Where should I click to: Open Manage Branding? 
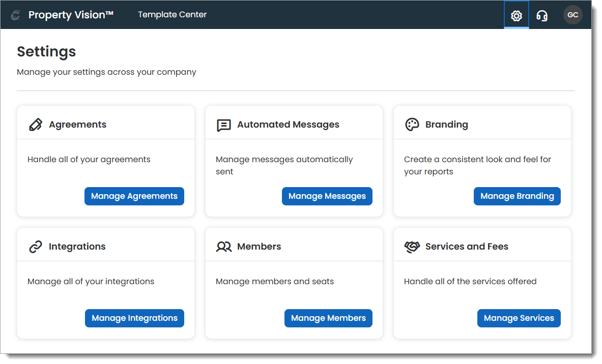coord(517,196)
